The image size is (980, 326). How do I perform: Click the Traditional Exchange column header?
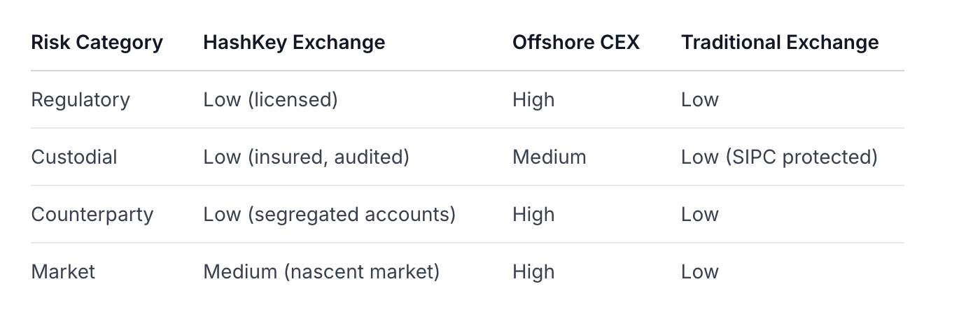(779, 43)
